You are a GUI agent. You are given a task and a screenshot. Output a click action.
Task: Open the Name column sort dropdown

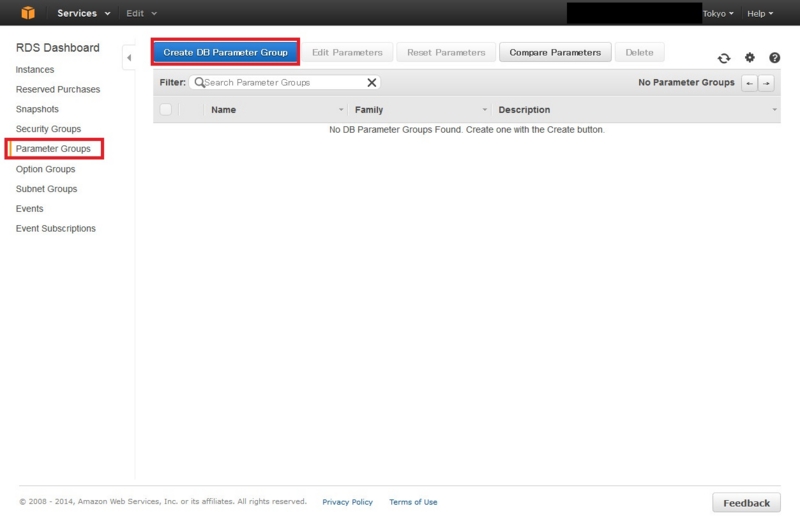341,110
